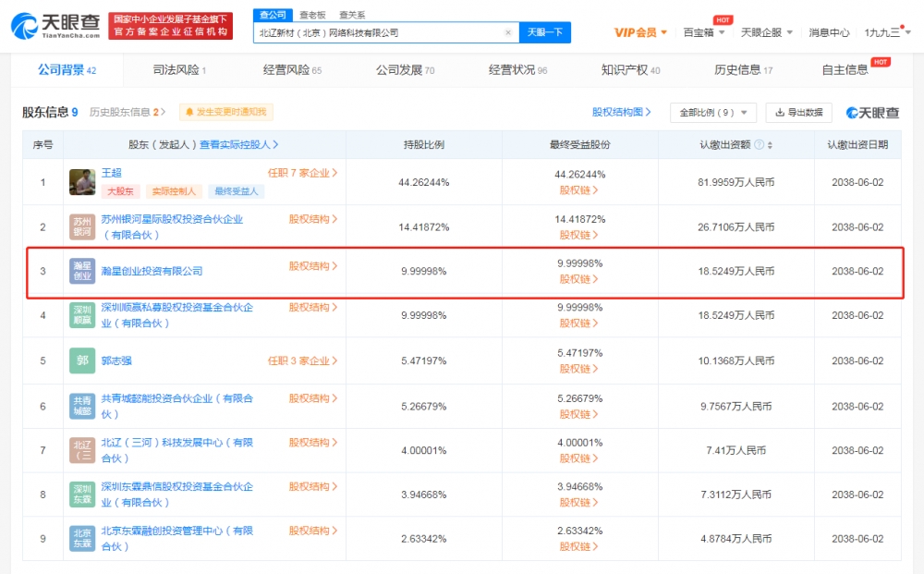Open the 百宝箱 dropdown menu
This screenshot has height=574, width=924.
tap(703, 32)
